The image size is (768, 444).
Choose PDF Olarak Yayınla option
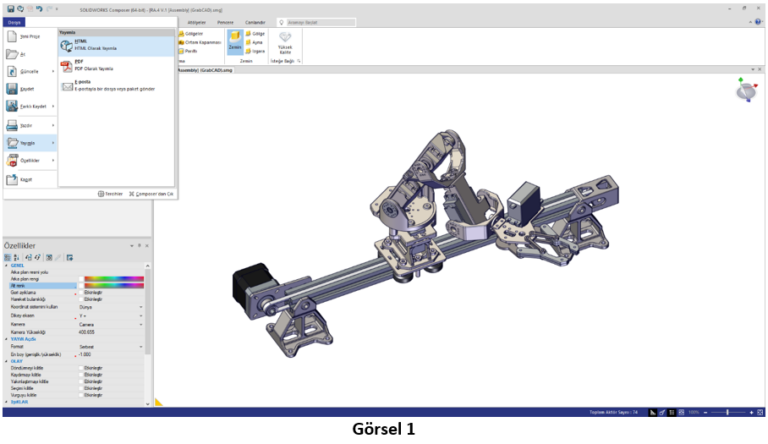(88, 65)
